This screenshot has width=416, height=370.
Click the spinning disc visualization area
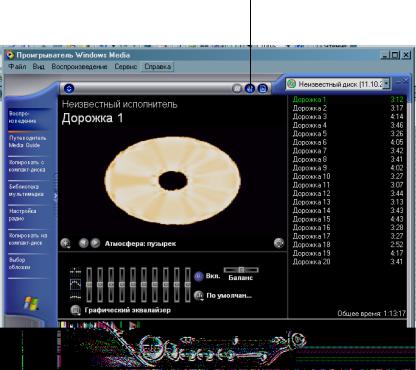click(173, 180)
